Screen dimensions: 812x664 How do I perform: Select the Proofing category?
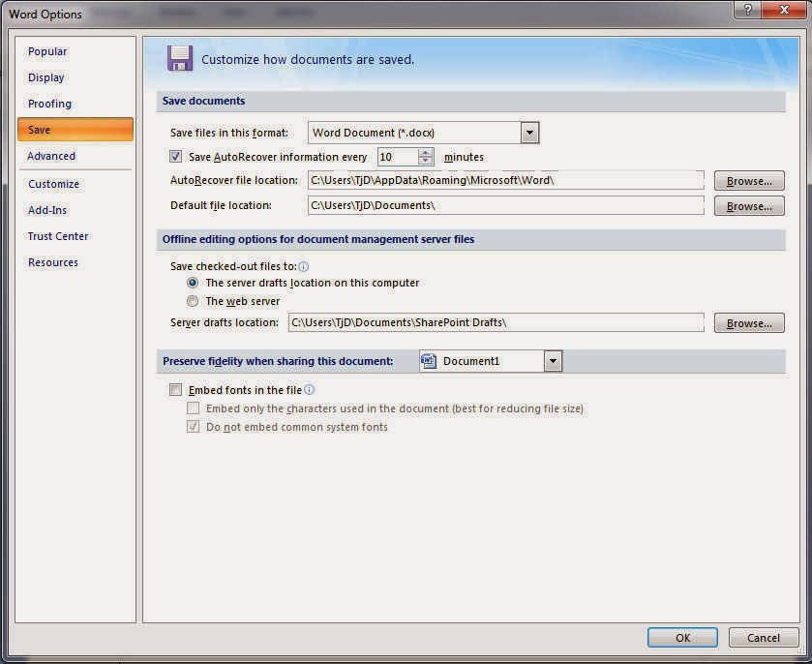coord(49,104)
